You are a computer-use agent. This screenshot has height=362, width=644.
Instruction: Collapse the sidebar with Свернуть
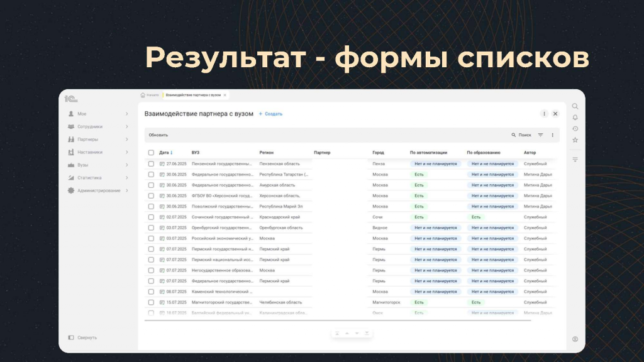click(x=82, y=337)
